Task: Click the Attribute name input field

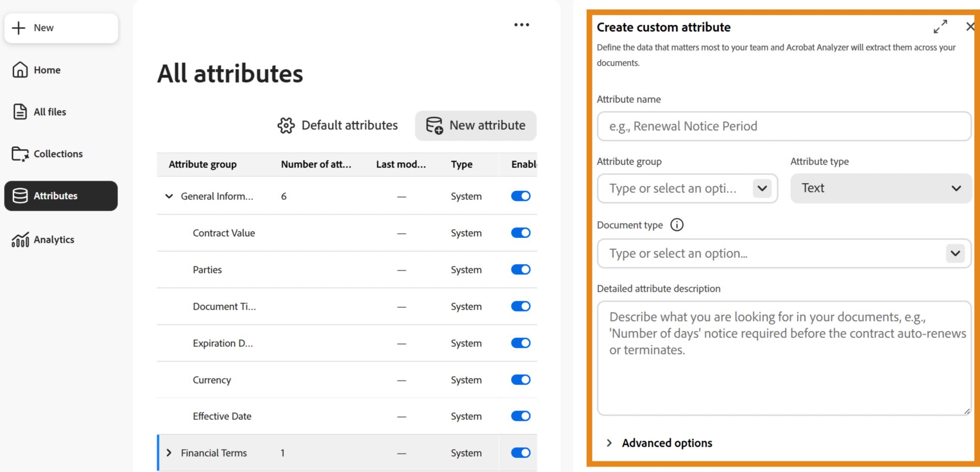Action: [x=784, y=126]
